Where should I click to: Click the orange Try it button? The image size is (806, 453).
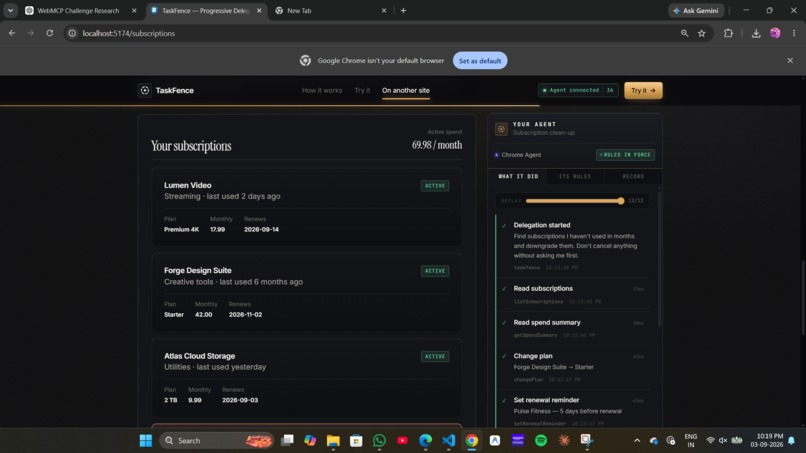tap(643, 90)
